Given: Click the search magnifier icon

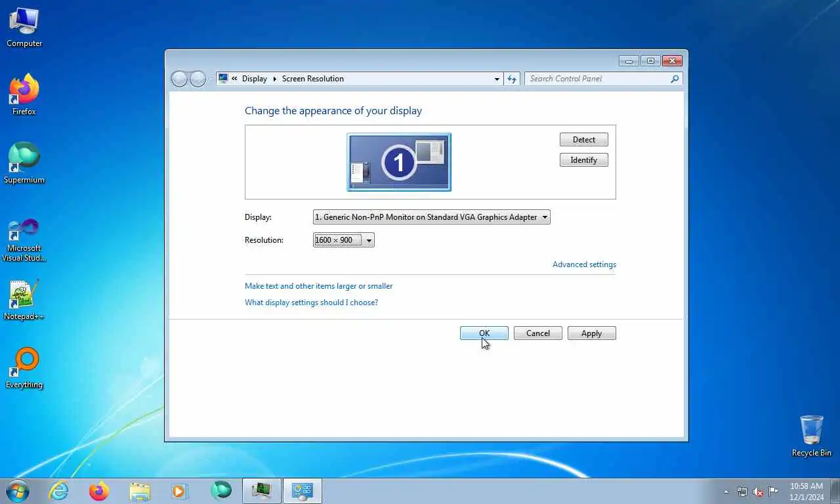Looking at the screenshot, I should (675, 79).
